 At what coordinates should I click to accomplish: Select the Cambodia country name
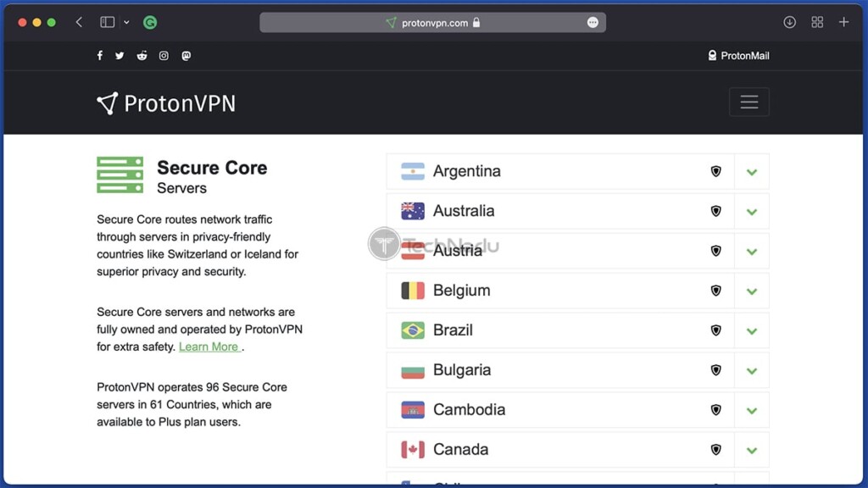click(x=469, y=411)
